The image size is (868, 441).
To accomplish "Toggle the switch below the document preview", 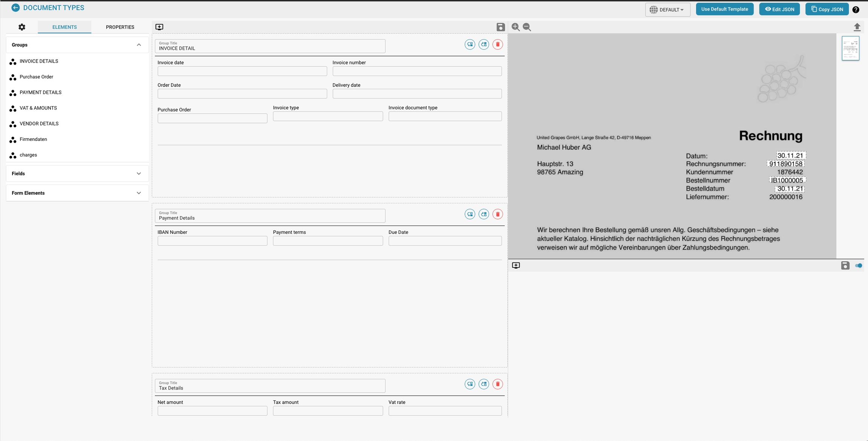I will tap(859, 266).
